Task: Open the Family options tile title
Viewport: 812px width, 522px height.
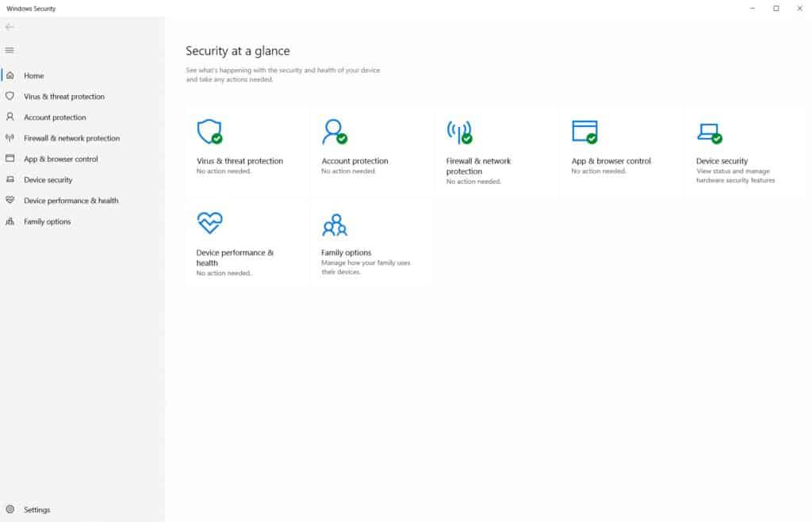Action: point(346,253)
